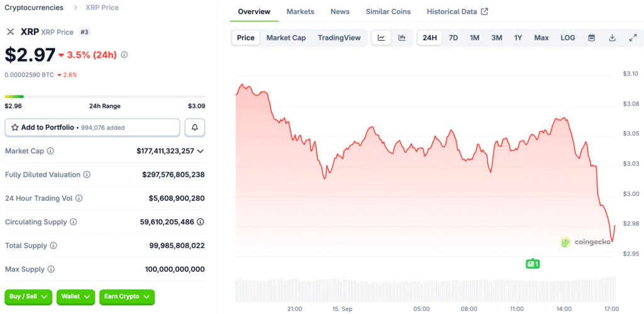Click the green news marker on chart
Image resolution: width=644 pixels, height=314 pixels.
click(x=532, y=264)
